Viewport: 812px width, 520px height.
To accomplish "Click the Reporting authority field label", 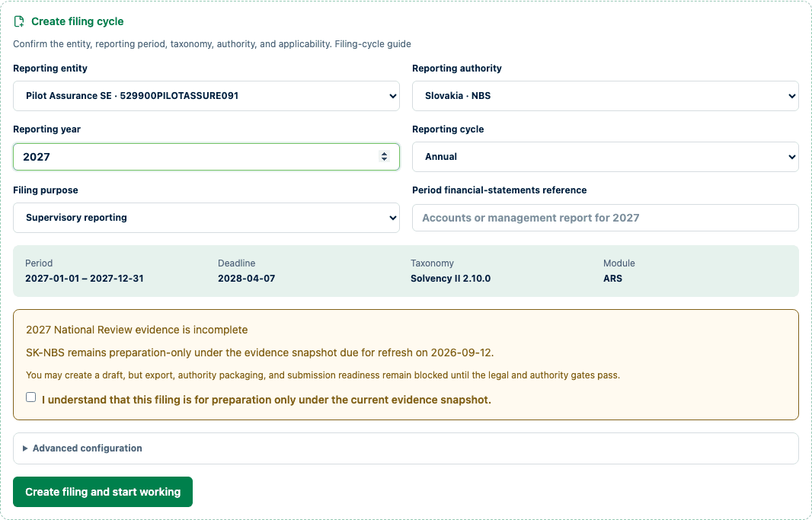I will (457, 69).
